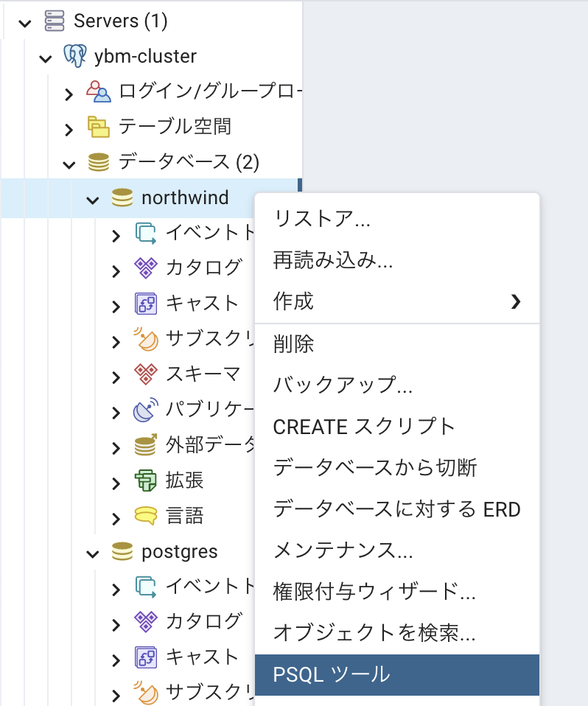
Task: Expand 外部データ under northwind
Action: click(116, 448)
